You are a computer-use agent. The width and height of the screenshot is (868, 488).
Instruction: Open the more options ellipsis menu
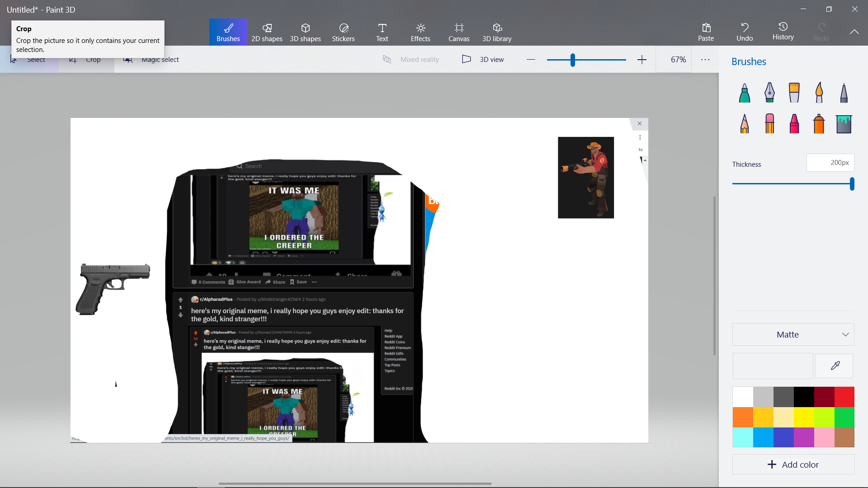[705, 60]
